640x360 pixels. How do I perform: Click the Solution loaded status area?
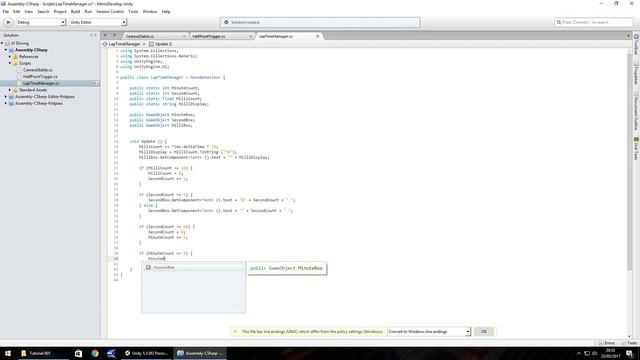(x=320, y=22)
